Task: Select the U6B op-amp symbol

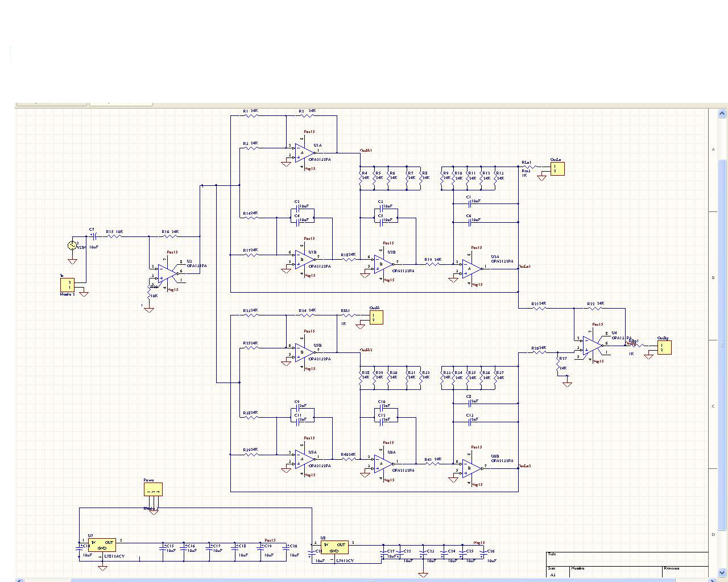Action: 472,468
